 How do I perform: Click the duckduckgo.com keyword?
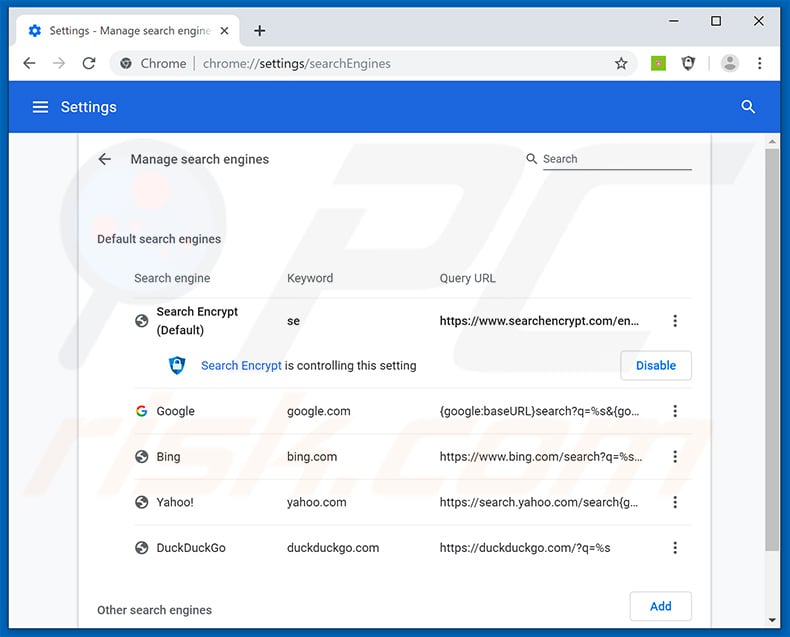tap(333, 548)
